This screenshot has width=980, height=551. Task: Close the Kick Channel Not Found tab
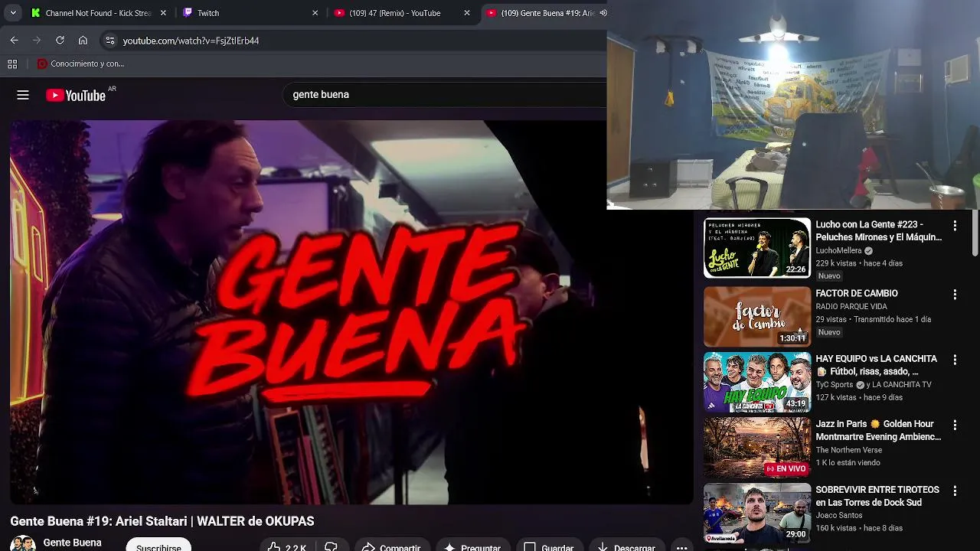[x=163, y=13]
